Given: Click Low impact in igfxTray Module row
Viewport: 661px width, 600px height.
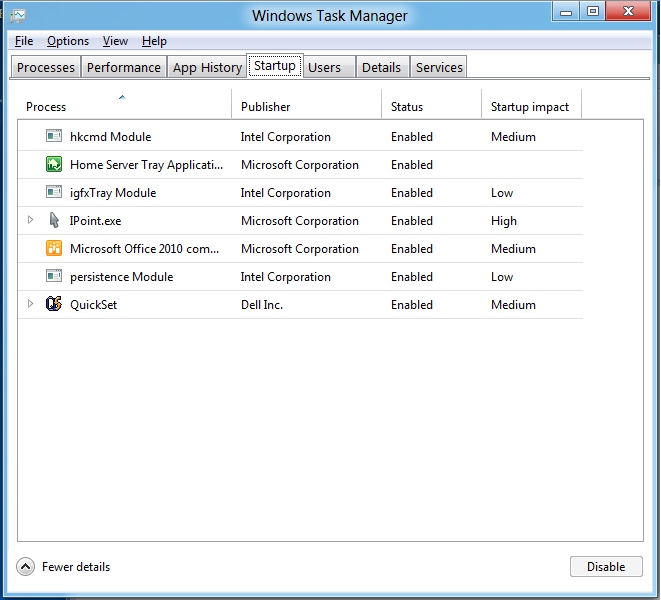Looking at the screenshot, I should [502, 193].
